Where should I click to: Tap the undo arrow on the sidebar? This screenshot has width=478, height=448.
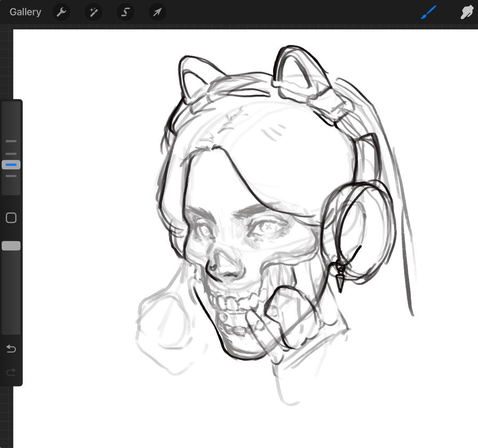(x=11, y=349)
